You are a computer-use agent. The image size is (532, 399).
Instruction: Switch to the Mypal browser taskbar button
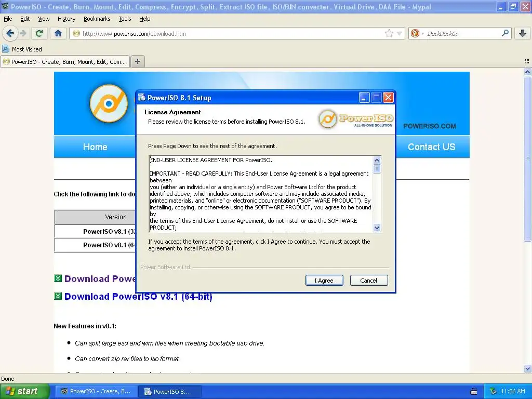96,391
